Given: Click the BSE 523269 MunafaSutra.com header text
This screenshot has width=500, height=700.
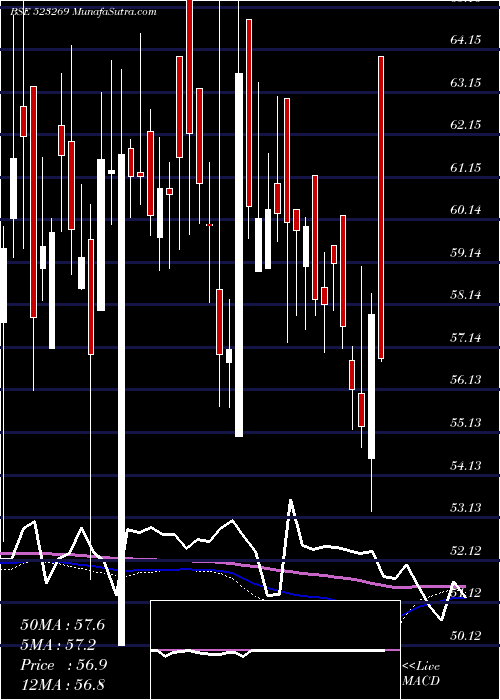Looking at the screenshot, I should point(83,12).
